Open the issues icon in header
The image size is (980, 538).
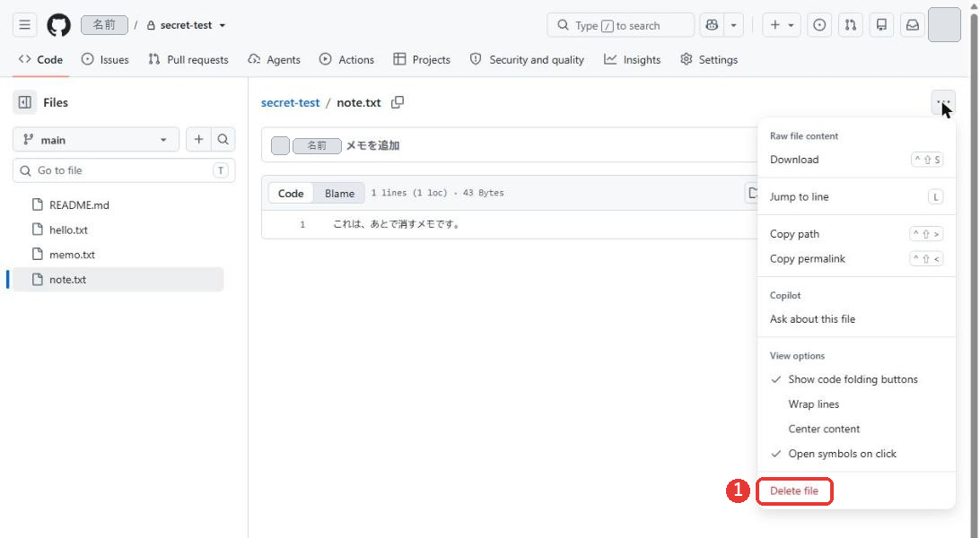coord(819,25)
